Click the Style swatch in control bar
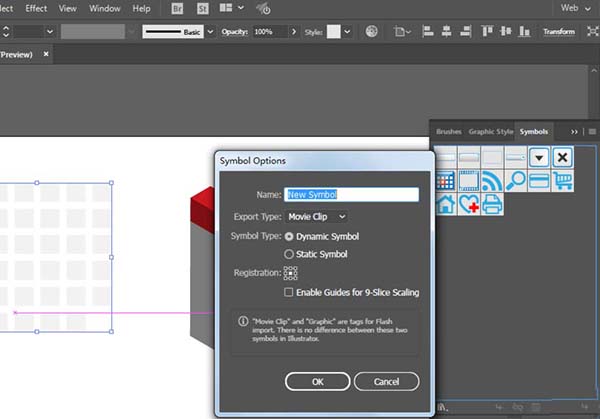 tap(333, 32)
